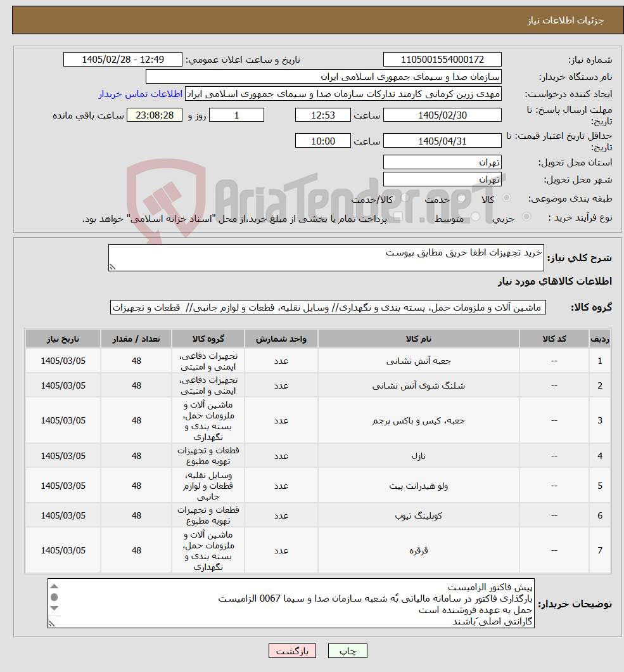Click the buyer notes text area

(291, 604)
